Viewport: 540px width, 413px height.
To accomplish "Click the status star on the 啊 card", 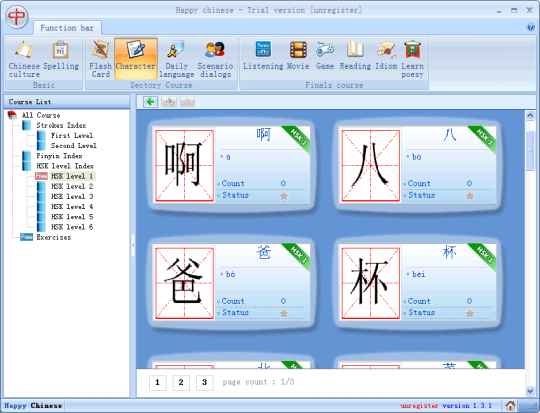I will [x=284, y=196].
